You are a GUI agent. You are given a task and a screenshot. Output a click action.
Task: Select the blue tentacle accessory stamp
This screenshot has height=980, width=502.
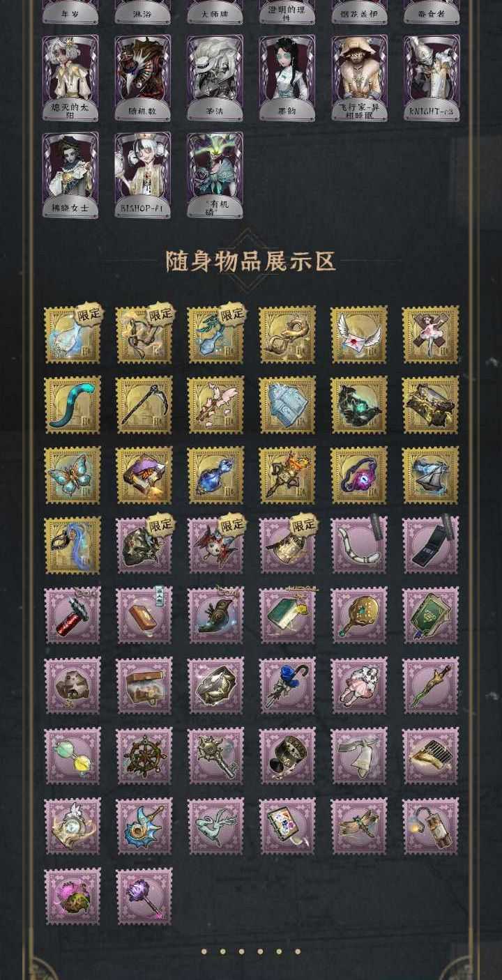[x=73, y=405]
